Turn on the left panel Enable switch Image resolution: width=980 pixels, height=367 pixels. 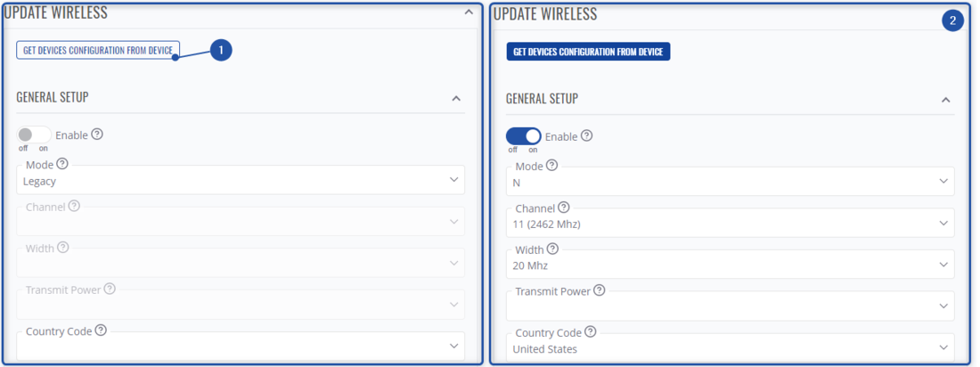(33, 135)
